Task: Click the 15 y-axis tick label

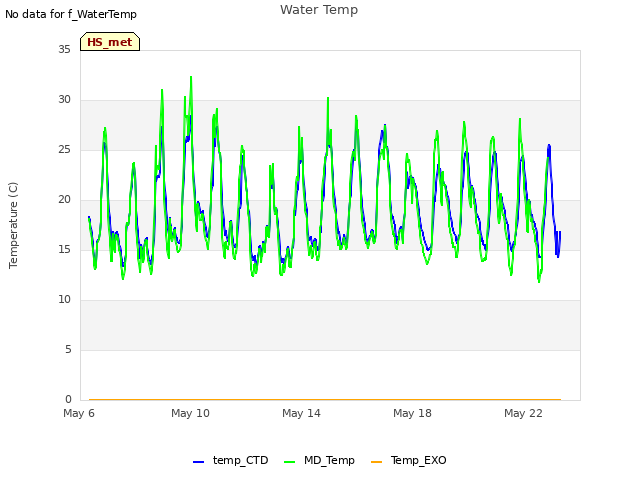Action: tap(64, 249)
